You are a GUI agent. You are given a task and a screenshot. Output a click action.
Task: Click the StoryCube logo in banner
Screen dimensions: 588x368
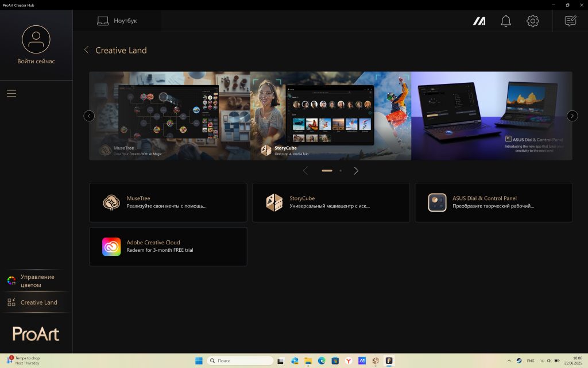click(266, 151)
